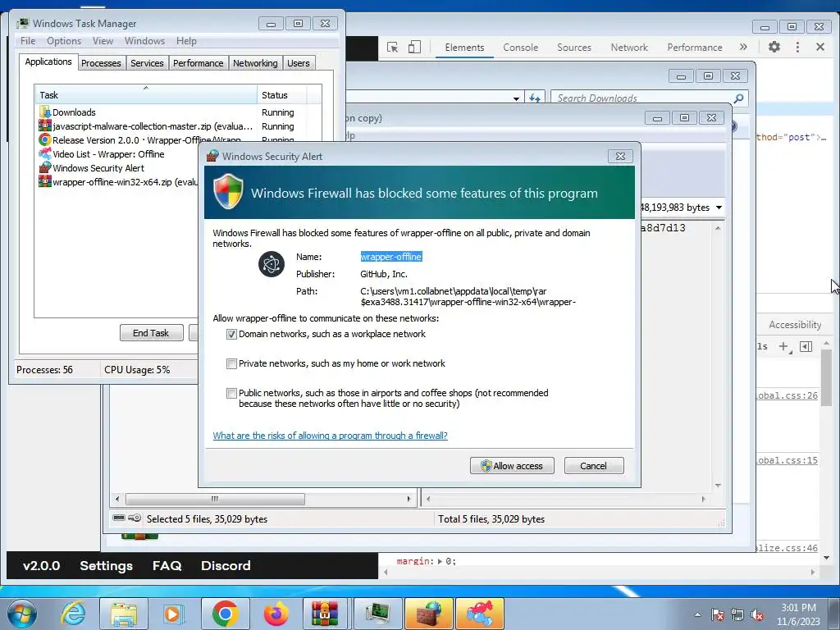This screenshot has width=840, height=630.
Task: Select Downloads task row
Action: (180, 112)
